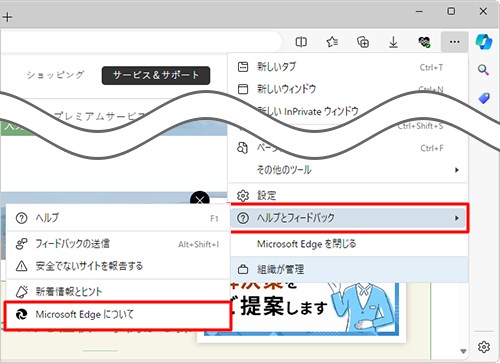Click the sidebar search magnifier icon
The width and height of the screenshot is (500, 363).
pos(483,70)
